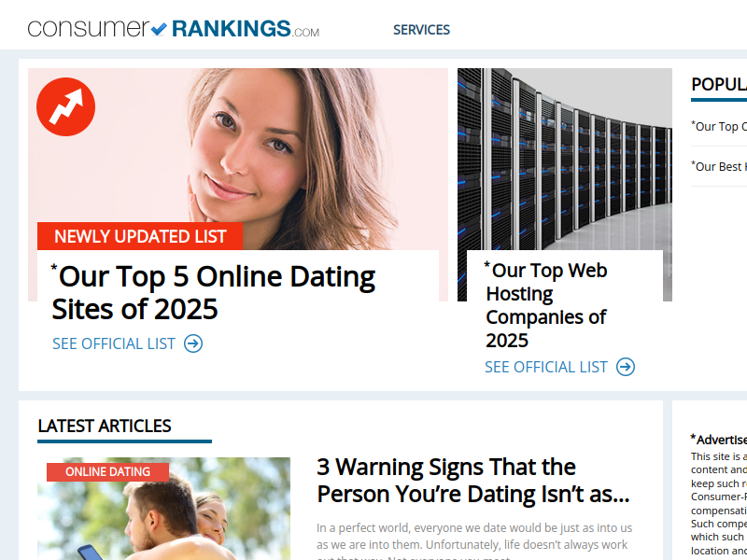
Task: Open the Our Top popular list link in sidebar
Action: (x=719, y=126)
